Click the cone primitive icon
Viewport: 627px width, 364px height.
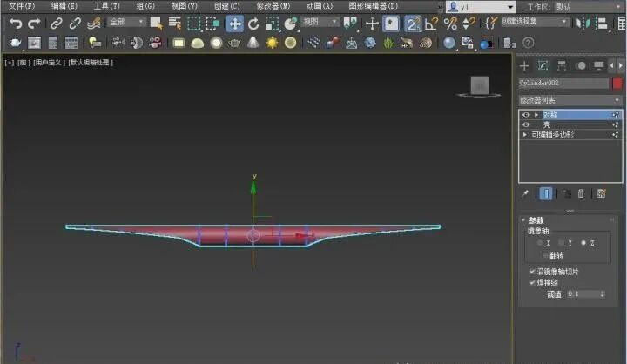coord(253,43)
